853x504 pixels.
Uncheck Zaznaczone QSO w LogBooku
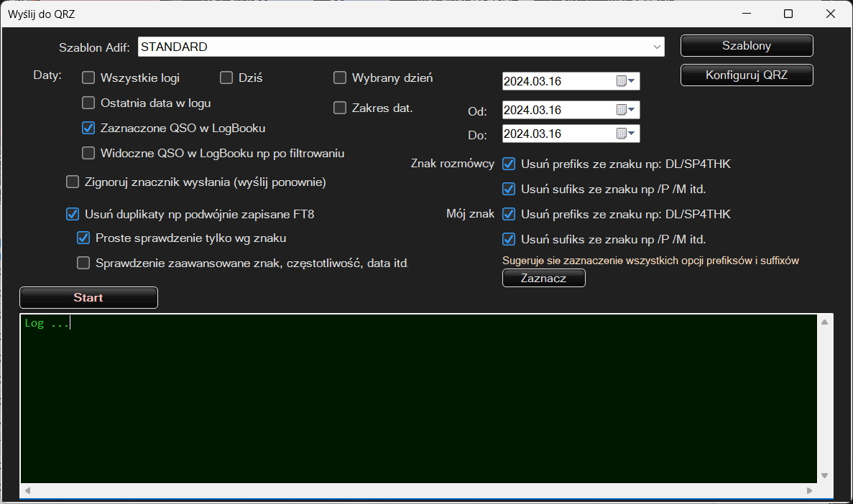tap(88, 128)
